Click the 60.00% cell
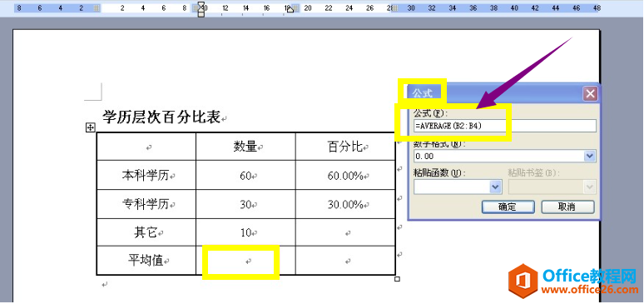 pyautogui.click(x=345, y=175)
